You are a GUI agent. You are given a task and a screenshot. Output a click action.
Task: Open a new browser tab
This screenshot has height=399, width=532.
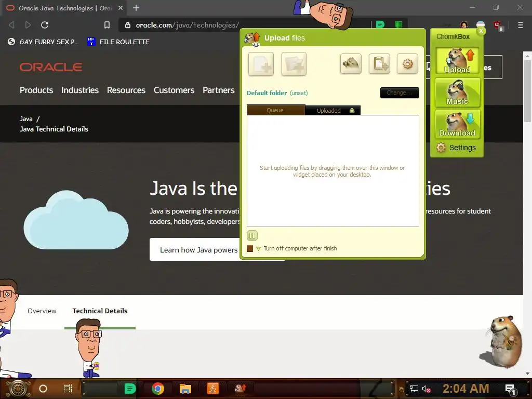pos(136,8)
